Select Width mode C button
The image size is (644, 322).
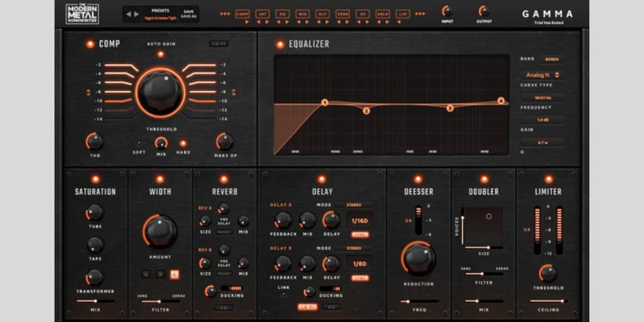coord(174,275)
